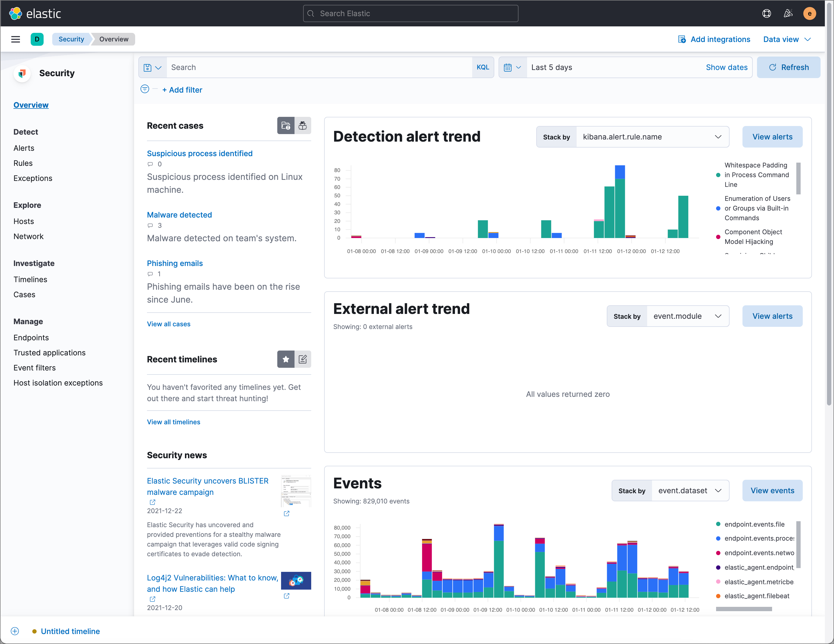Toggle starred timelines in Recent timelines
The image size is (834, 644).
286,359
